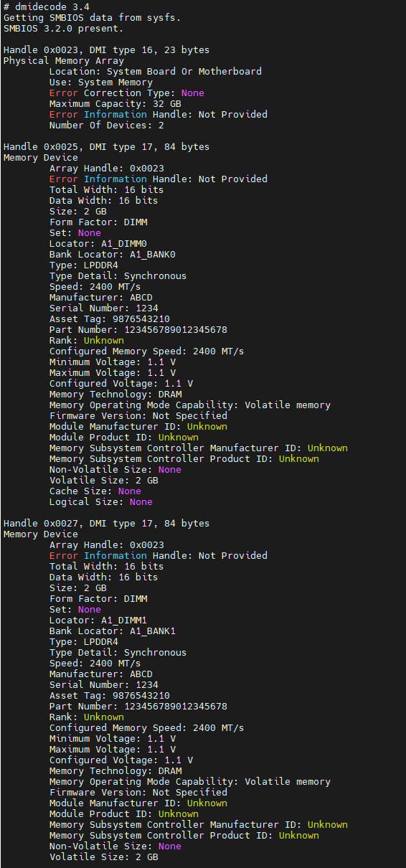
Task: Click the second 'Firmware Version: Not Specified' line
Action: pos(138,793)
